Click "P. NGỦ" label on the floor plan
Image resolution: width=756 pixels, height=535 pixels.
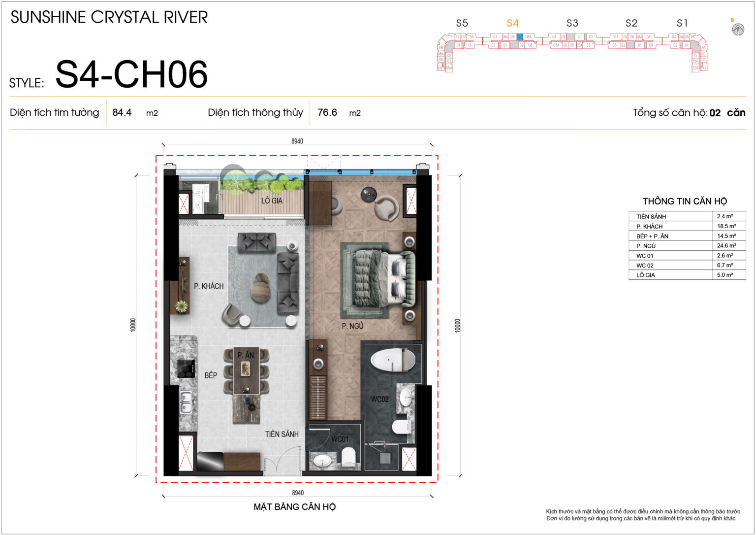coord(353,326)
